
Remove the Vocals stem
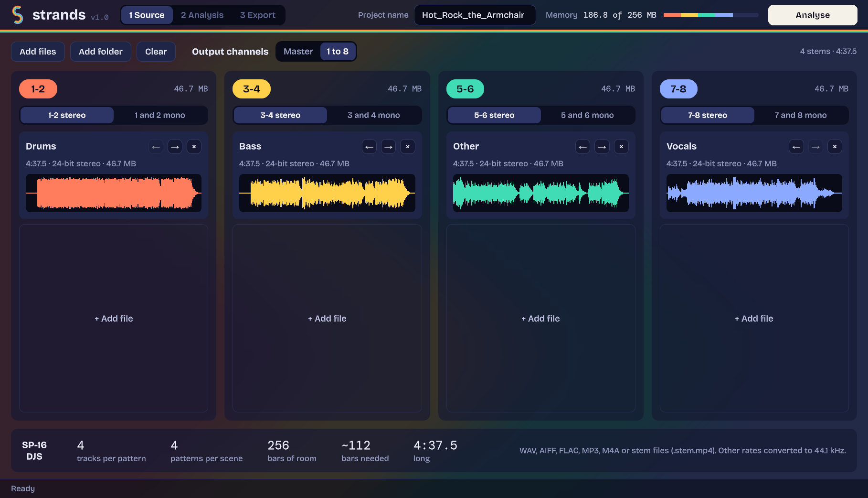pyautogui.click(x=835, y=147)
